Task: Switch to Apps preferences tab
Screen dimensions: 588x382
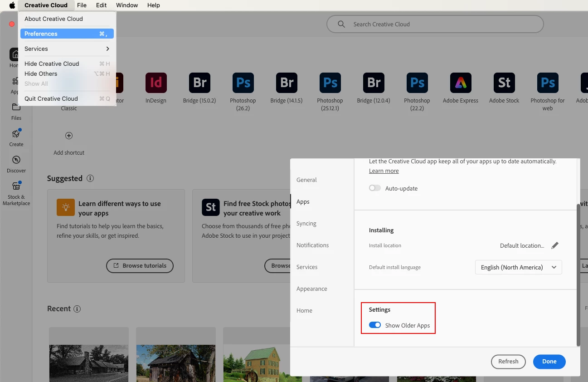Action: [303, 201]
